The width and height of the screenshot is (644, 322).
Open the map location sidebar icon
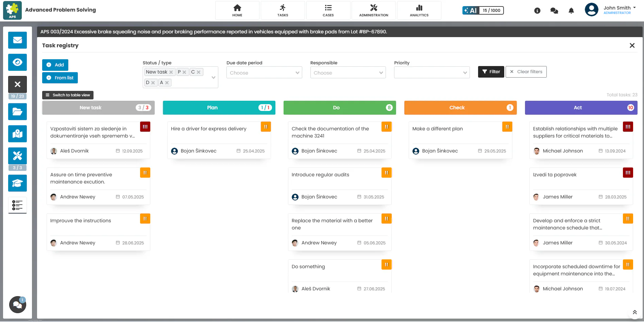point(17,134)
